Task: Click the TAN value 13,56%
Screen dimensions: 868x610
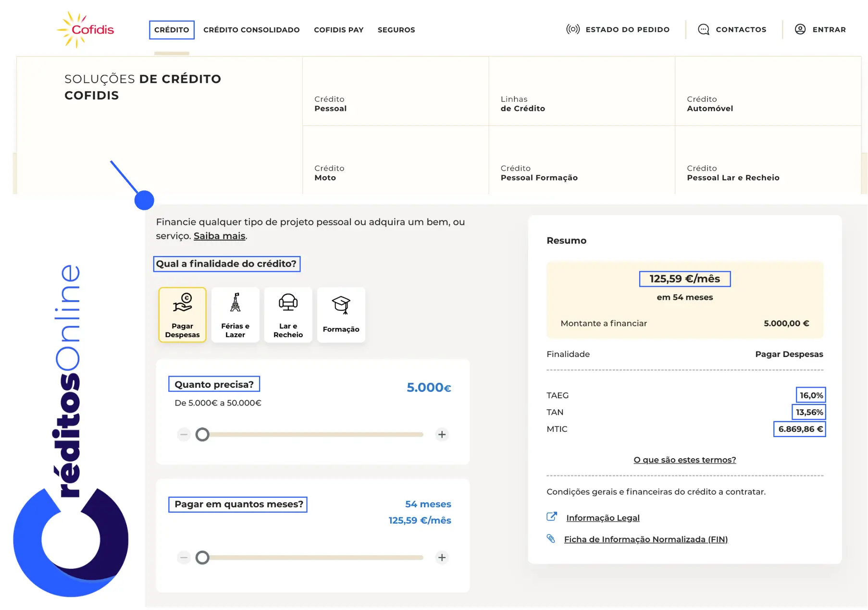Action: click(x=809, y=412)
